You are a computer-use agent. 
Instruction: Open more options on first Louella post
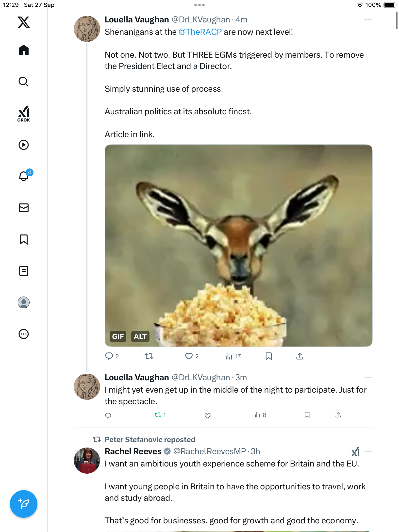click(x=368, y=20)
